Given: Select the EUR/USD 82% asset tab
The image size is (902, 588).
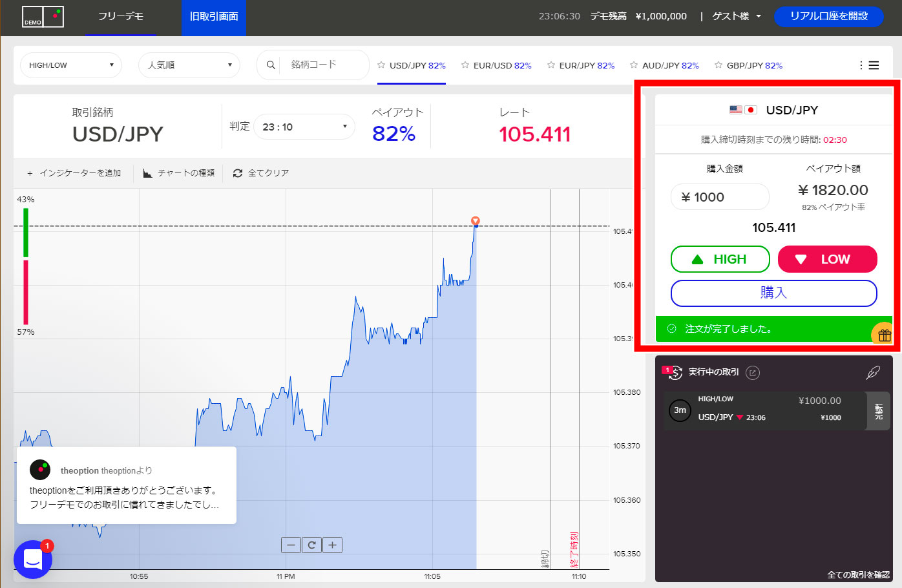Looking at the screenshot, I should pos(502,65).
